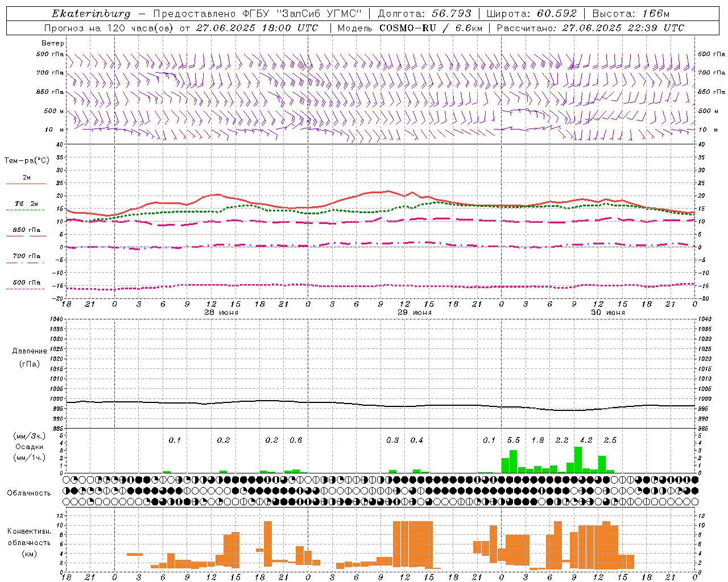
Task: Click the dashed '850 гПа' temperature legend line
Action: tap(26, 236)
